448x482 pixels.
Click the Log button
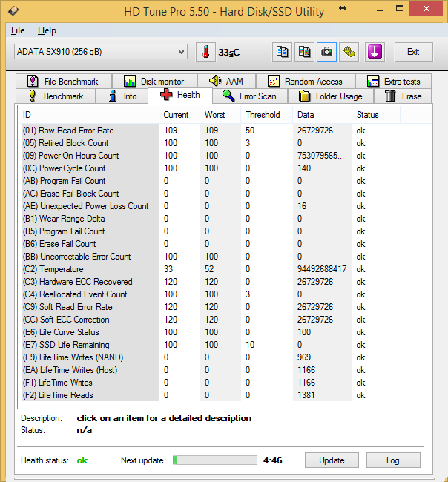(393, 460)
